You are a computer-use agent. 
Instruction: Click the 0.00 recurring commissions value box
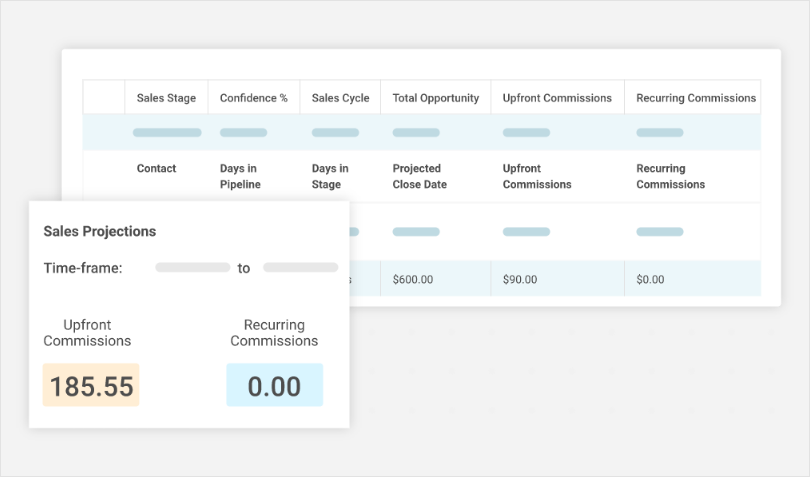[x=274, y=385]
